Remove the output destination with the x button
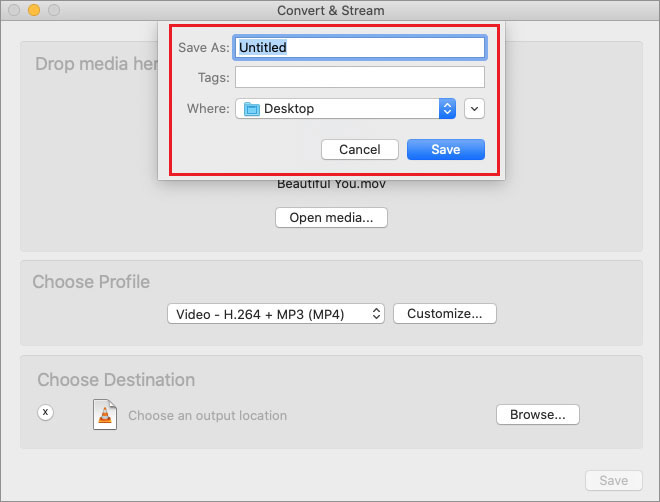The height and width of the screenshot is (502, 660). 45,412
